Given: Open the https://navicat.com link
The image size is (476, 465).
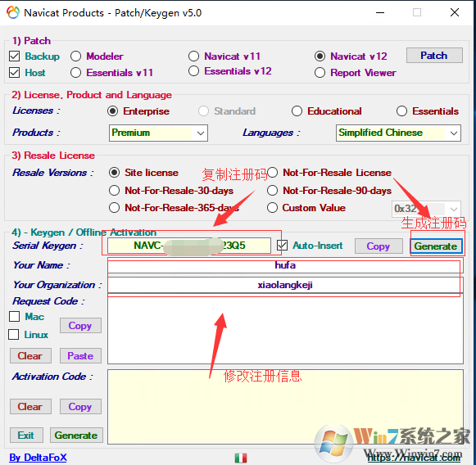Looking at the screenshot, I should coord(414,458).
